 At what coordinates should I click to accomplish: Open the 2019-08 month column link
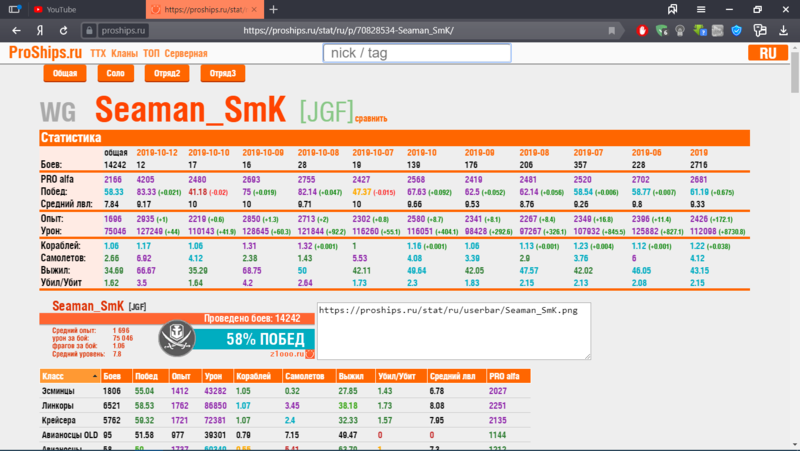[534, 153]
